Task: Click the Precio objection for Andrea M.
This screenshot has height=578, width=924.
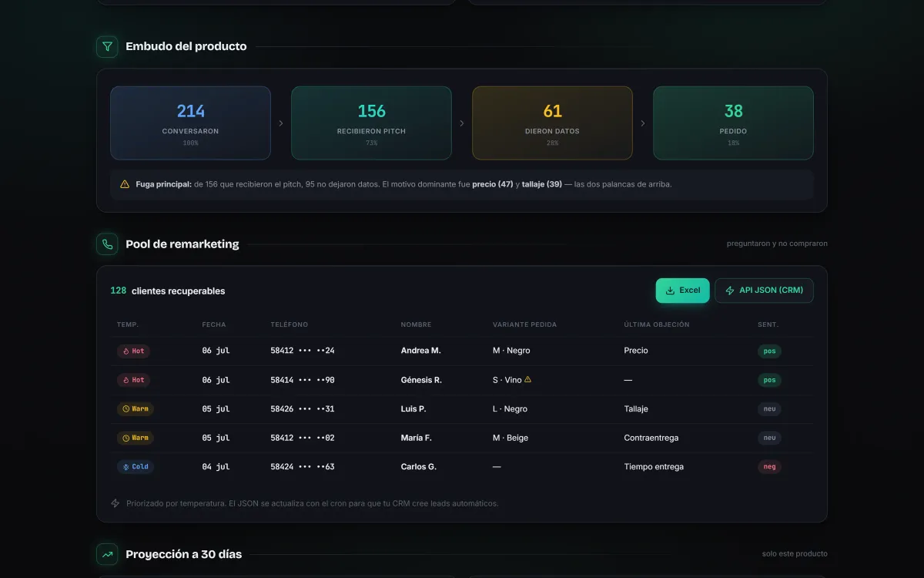Action: (636, 351)
